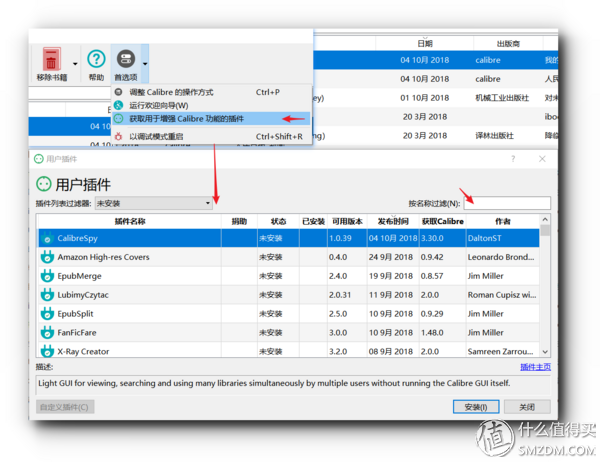Screen dimensions: 600x462
Task: Click plug icon of EpubSplit
Action: (x=47, y=313)
